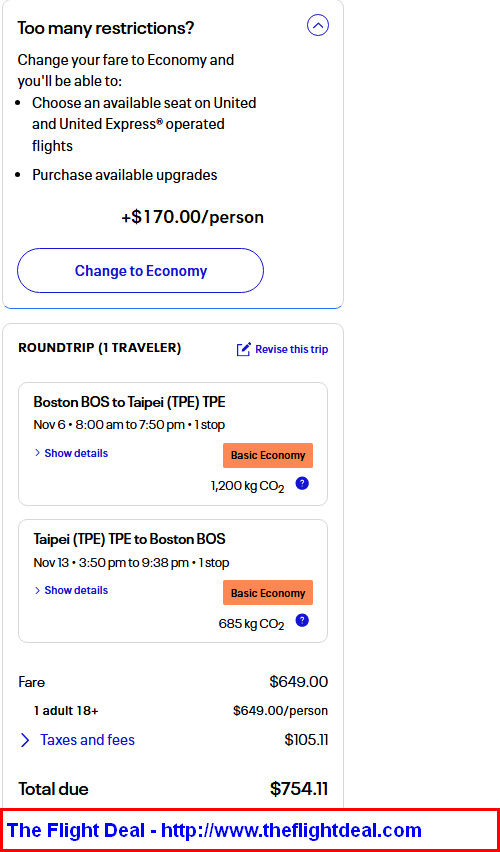Open CO2 info for 685 kg flight
Viewport: 500px width, 852px height.
302,620
